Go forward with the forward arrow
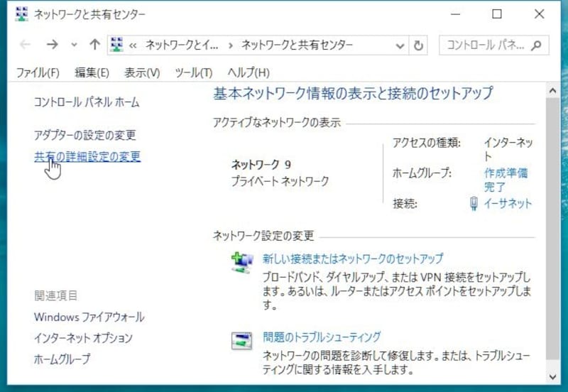568x392 pixels. [53, 45]
